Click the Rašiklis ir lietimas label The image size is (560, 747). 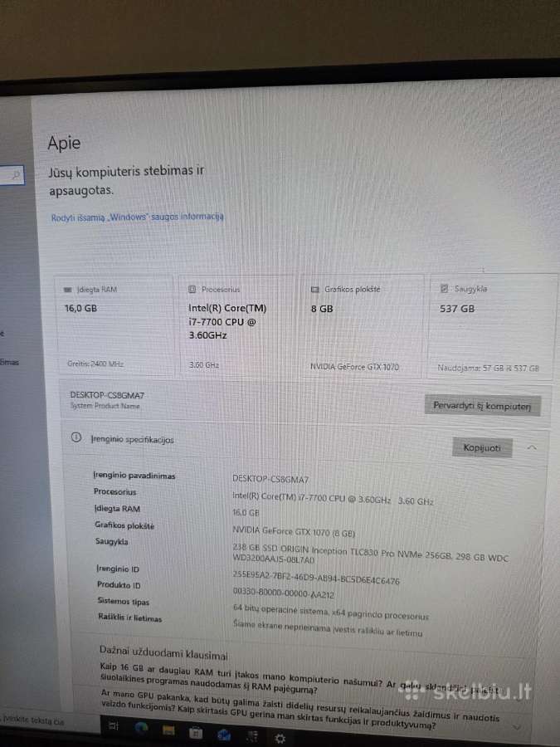click(130, 618)
